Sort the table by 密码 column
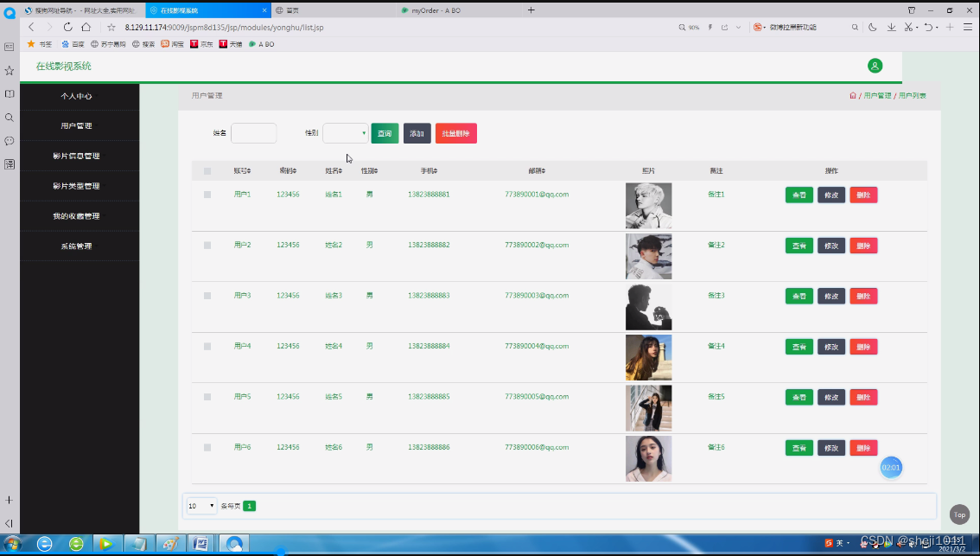Viewport: 980px width, 556px height. click(288, 170)
